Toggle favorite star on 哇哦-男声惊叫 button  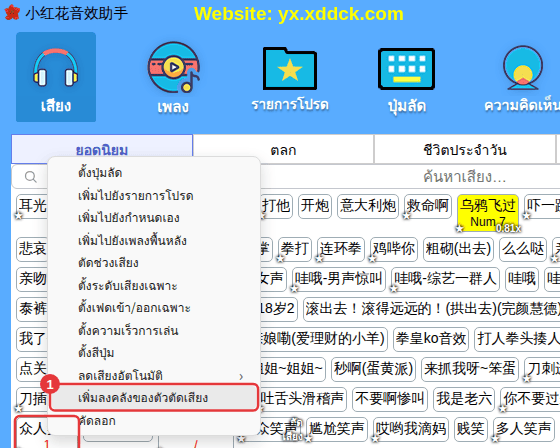(x=294, y=289)
